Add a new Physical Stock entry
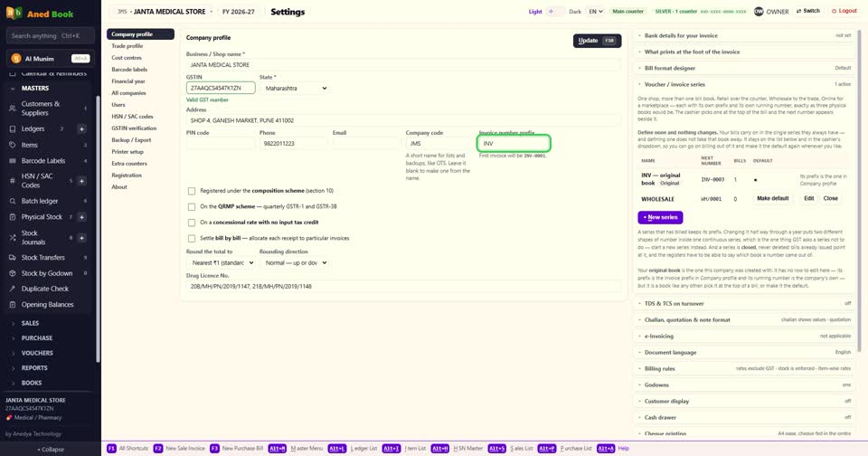868x456 pixels. pos(81,216)
